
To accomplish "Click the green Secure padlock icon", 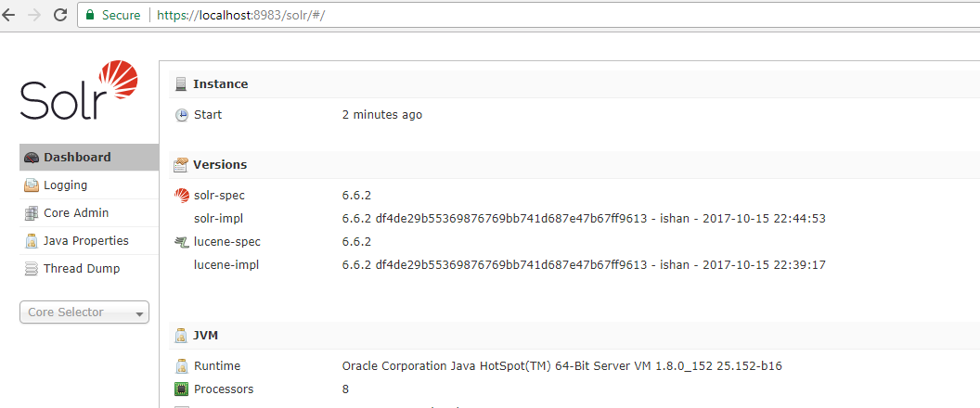I will [91, 15].
